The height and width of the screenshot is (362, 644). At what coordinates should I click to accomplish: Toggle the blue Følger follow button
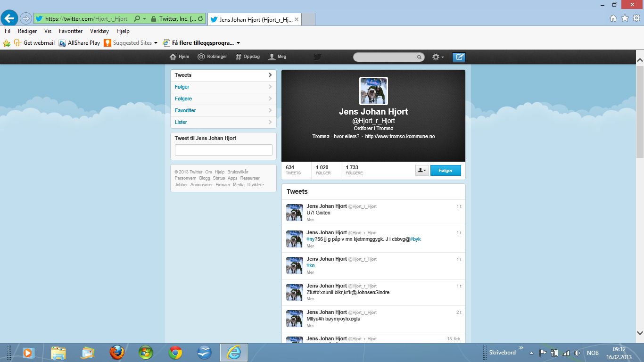(x=446, y=170)
